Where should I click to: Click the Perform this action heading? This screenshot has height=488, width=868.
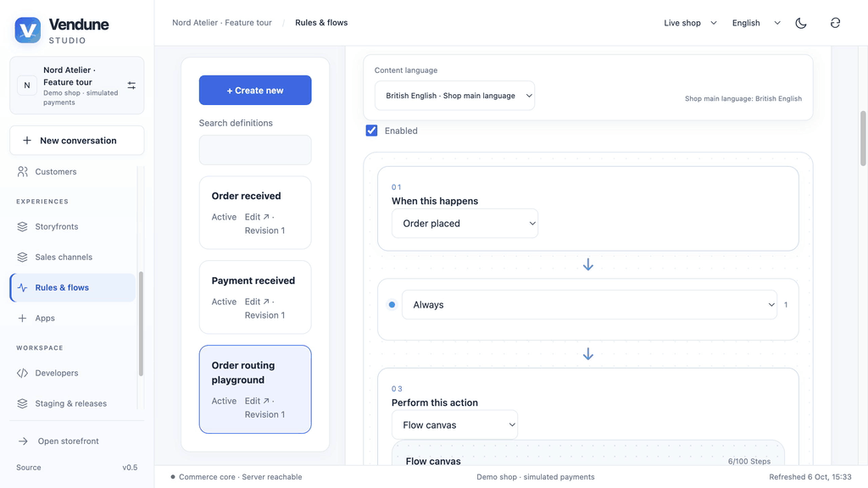(x=435, y=402)
